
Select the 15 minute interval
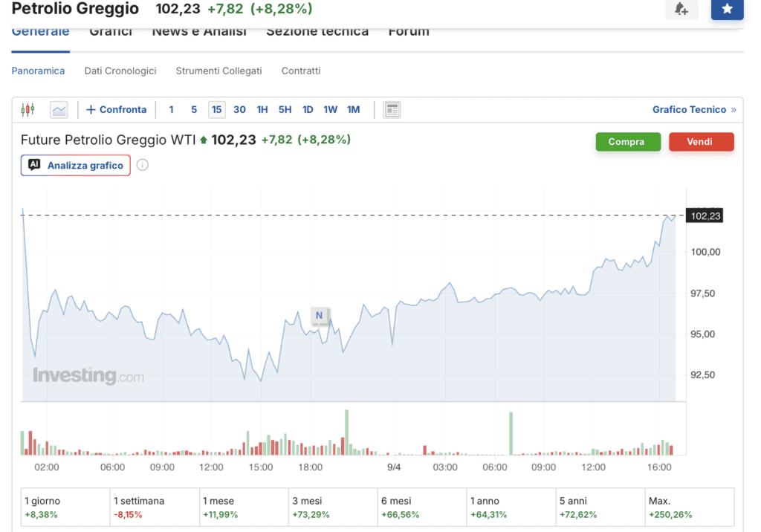[x=216, y=110]
